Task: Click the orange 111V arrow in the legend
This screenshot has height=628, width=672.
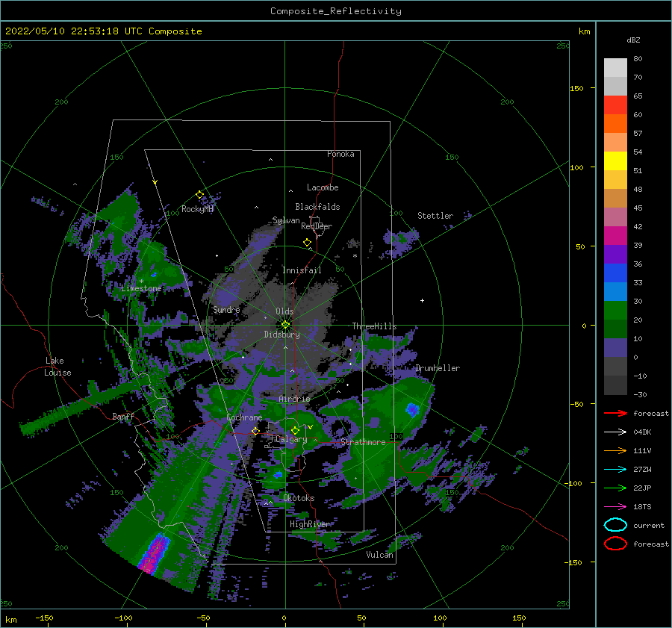Action: [615, 450]
